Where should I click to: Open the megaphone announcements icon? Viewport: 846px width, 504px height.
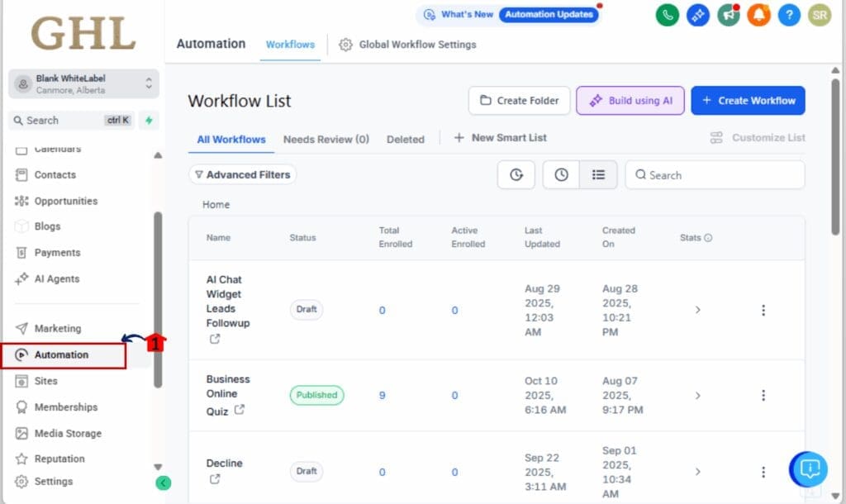(728, 15)
